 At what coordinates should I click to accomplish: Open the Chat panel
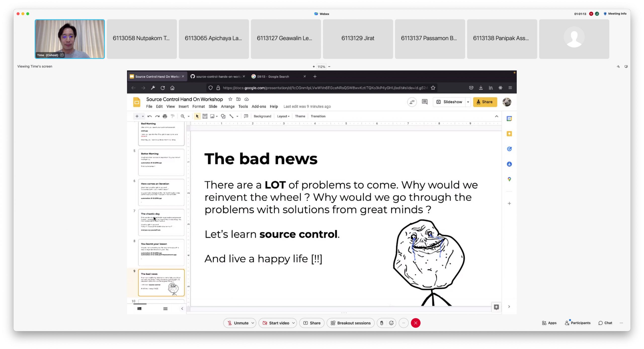(x=605, y=323)
